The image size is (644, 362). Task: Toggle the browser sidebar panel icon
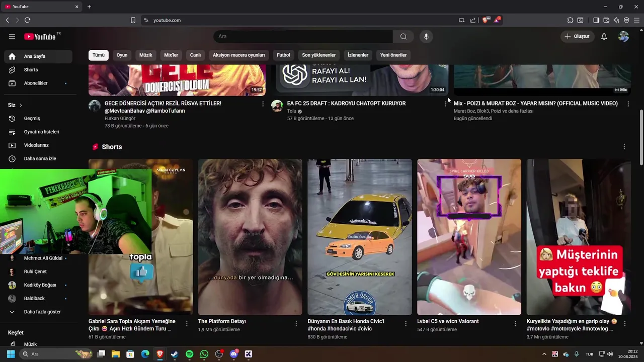tap(596, 20)
